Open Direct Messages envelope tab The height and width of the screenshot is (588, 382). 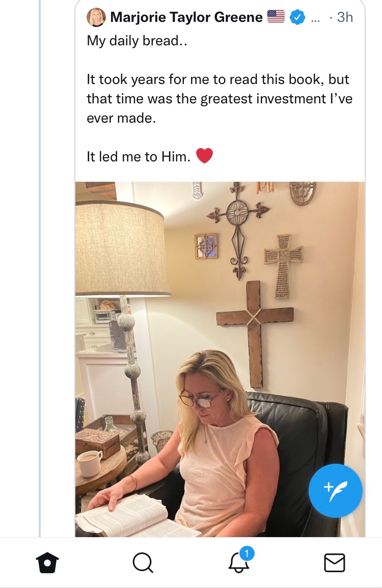(x=335, y=563)
